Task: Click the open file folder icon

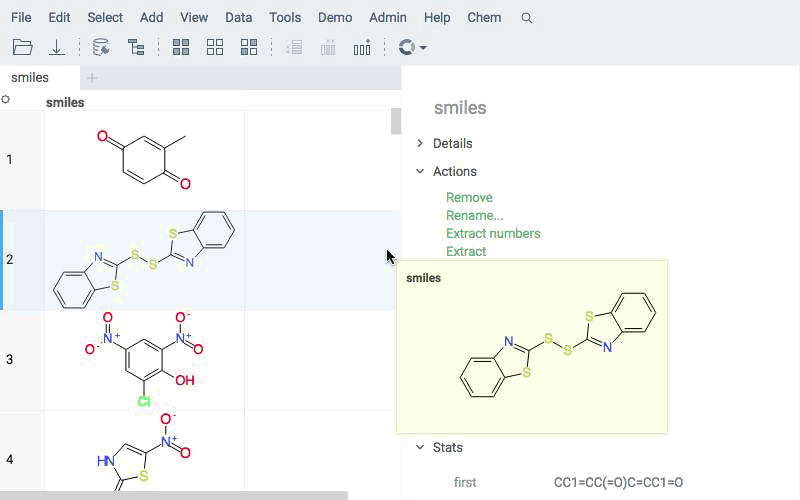Action: click(x=22, y=47)
